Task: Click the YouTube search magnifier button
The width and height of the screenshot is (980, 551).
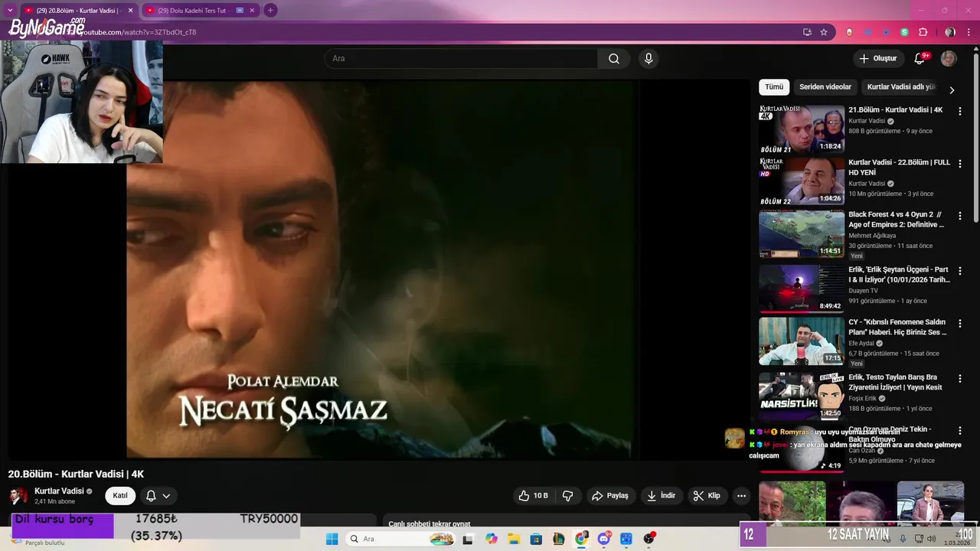Action: [x=613, y=59]
